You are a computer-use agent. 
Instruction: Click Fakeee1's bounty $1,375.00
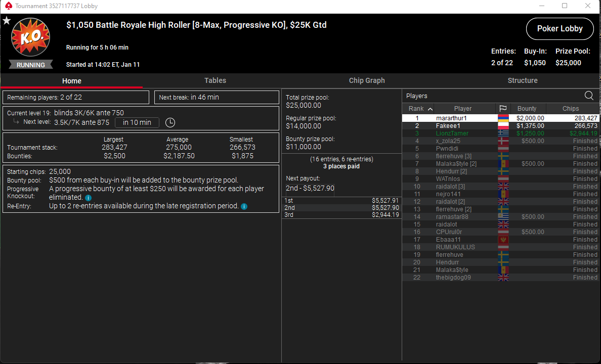tap(530, 126)
